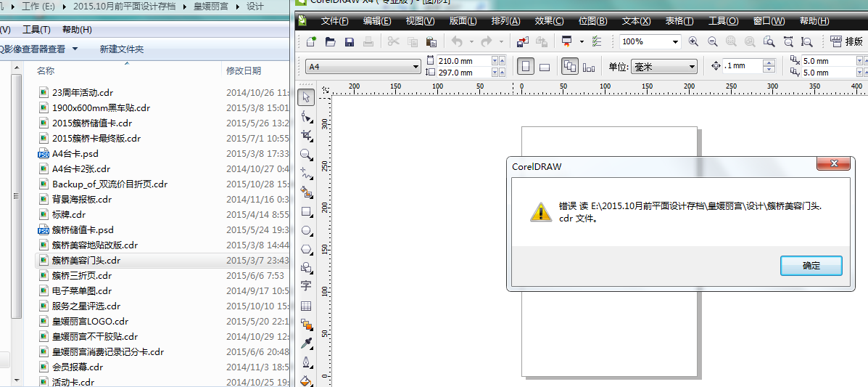The height and width of the screenshot is (387, 868).
Task: Click the Save icon in toolbar
Action: [349, 42]
